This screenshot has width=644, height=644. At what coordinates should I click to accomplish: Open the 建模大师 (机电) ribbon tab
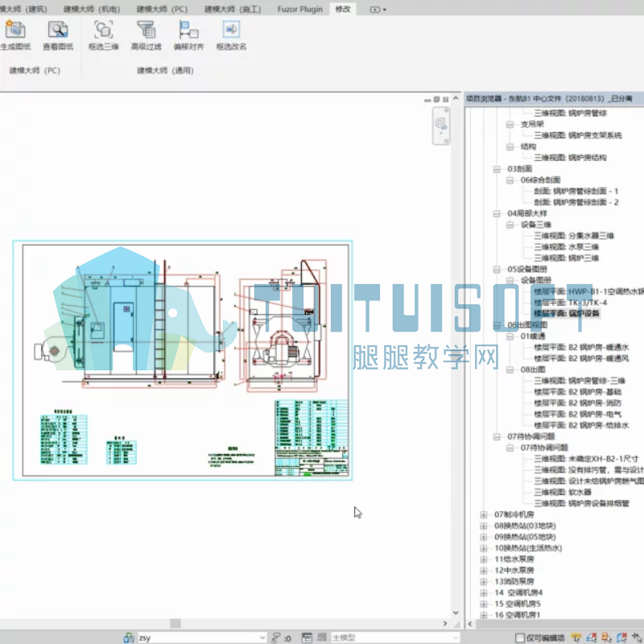(x=92, y=9)
